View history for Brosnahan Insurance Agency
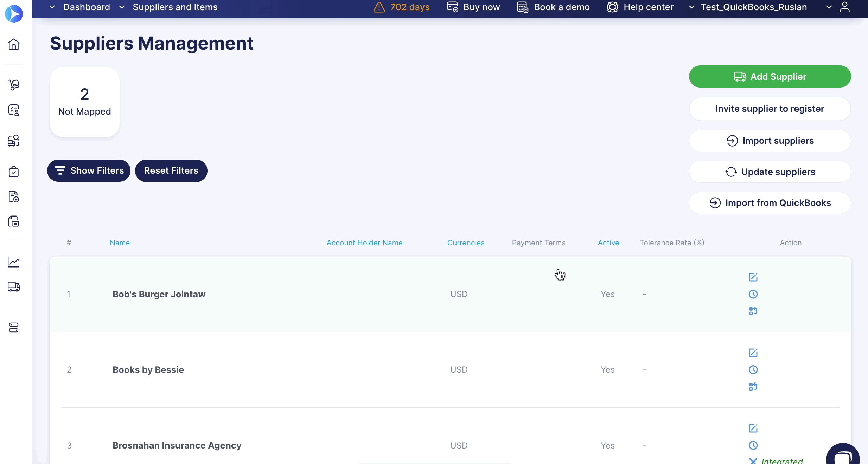 [x=753, y=445]
